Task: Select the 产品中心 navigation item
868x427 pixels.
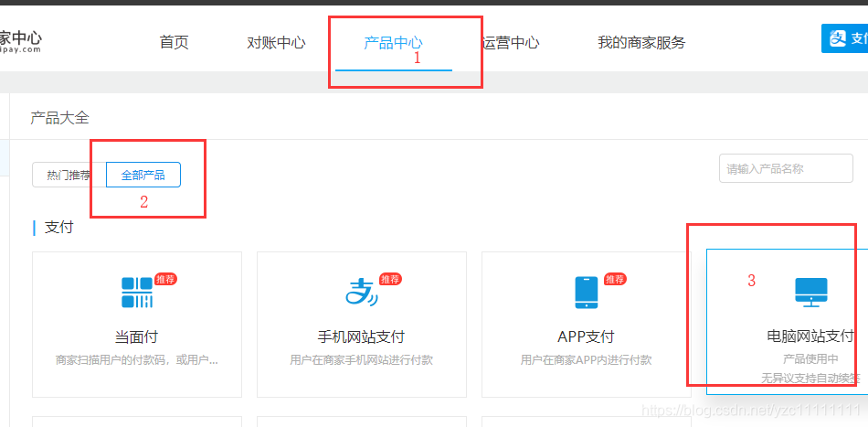Action: click(393, 43)
